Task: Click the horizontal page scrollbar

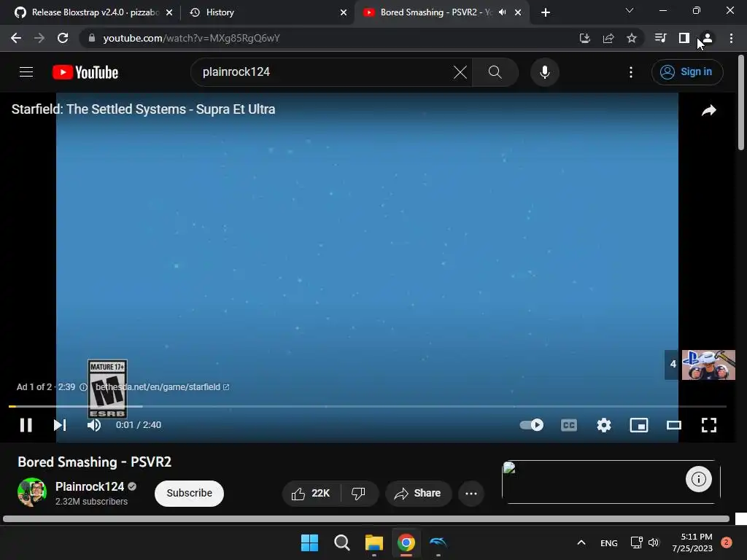Action: [x=366, y=518]
